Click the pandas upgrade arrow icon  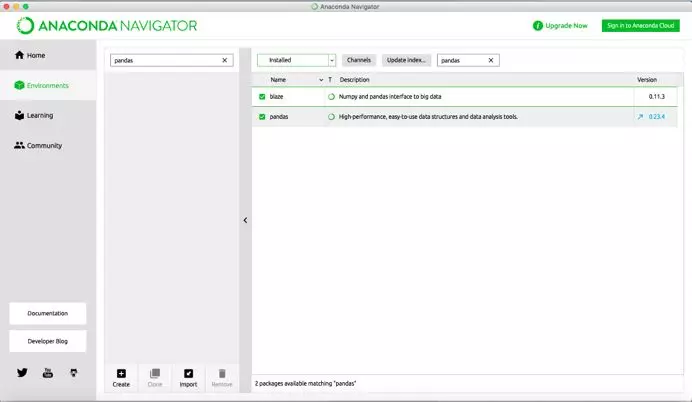[x=640, y=116]
